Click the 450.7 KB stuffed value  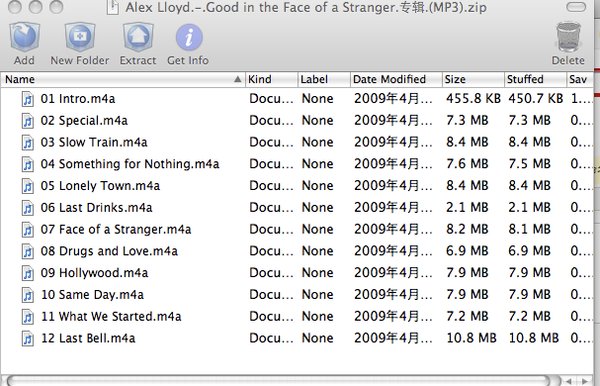(x=535, y=99)
